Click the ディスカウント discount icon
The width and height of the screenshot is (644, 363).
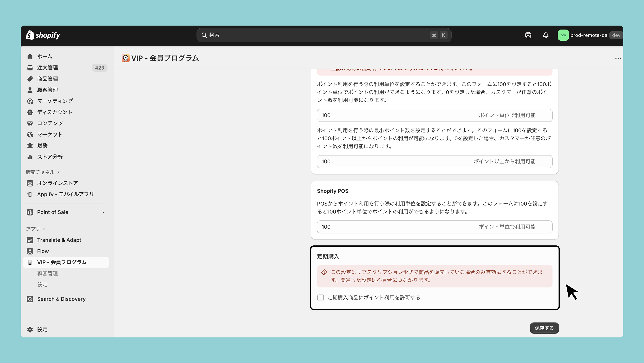(x=30, y=112)
